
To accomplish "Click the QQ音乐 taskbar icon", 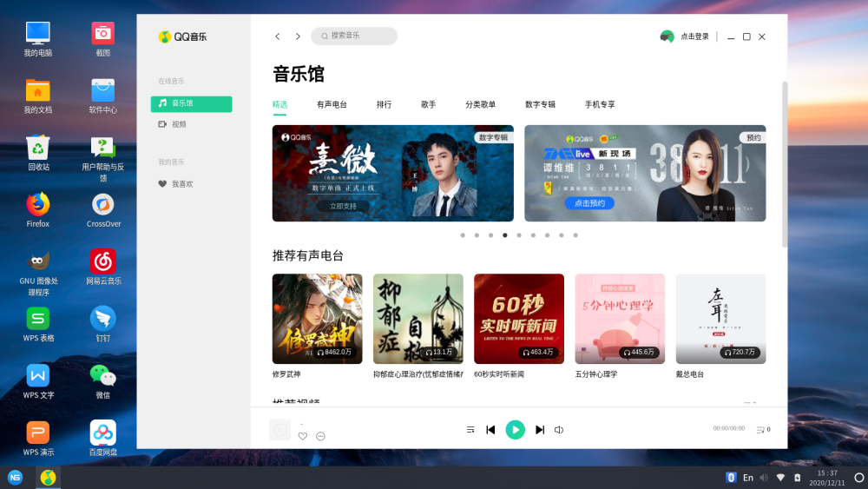I will click(48, 478).
